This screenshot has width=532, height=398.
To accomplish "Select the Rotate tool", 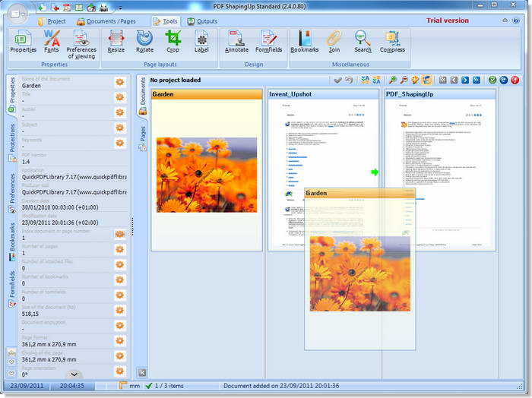I will (x=144, y=42).
